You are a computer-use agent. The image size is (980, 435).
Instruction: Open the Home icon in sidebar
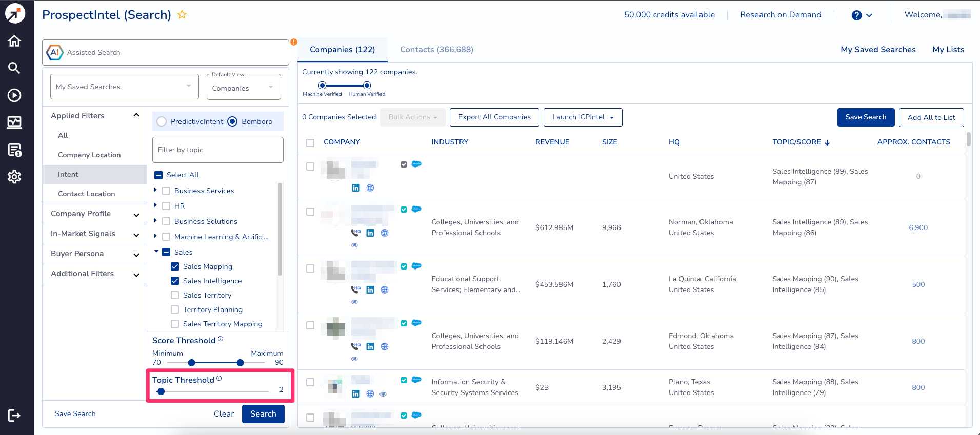coord(14,41)
